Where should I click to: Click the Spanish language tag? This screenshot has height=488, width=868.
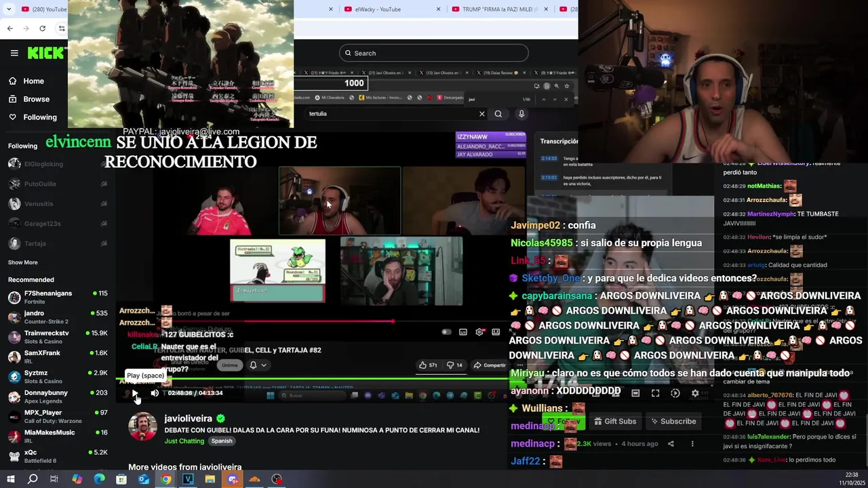click(222, 441)
